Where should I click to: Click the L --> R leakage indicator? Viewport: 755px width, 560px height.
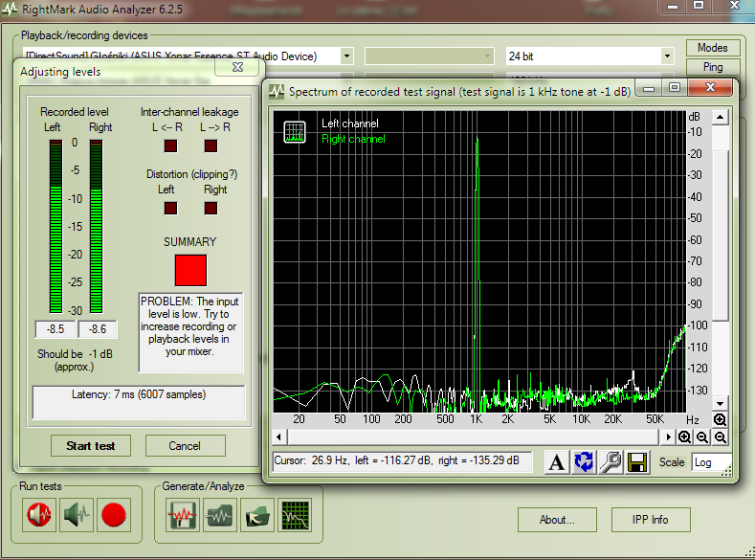(x=211, y=146)
